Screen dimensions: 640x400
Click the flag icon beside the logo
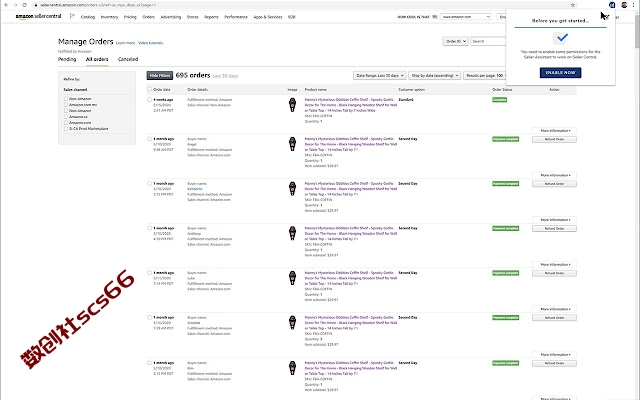[72, 16]
